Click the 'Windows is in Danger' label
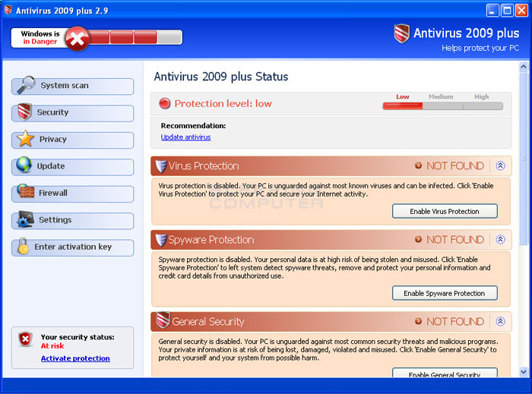The image size is (532, 394). (x=40, y=38)
